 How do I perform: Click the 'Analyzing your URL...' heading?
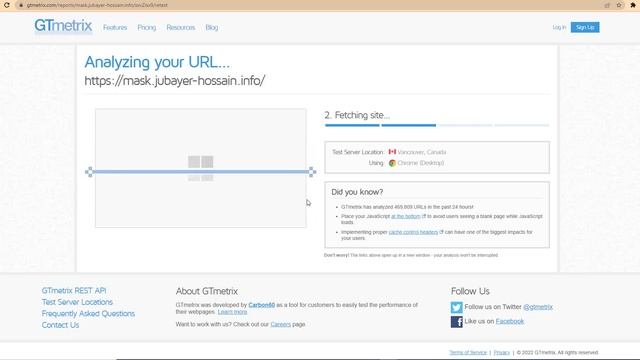coord(157,62)
